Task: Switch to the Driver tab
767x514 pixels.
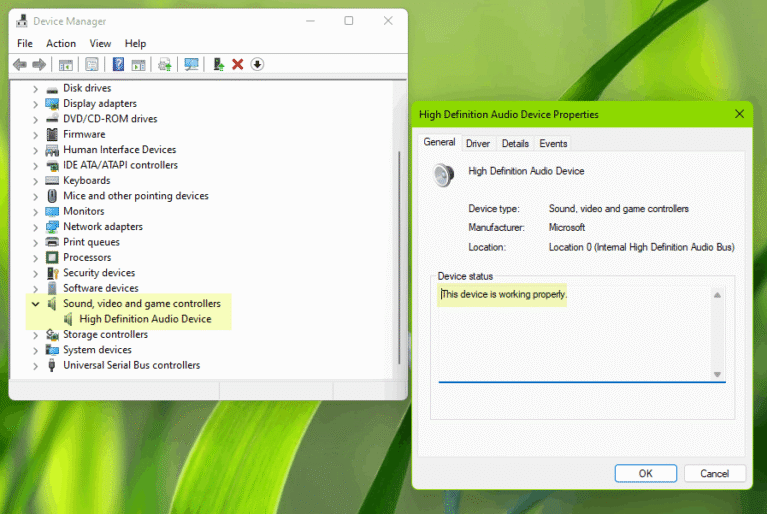Action: 478,144
